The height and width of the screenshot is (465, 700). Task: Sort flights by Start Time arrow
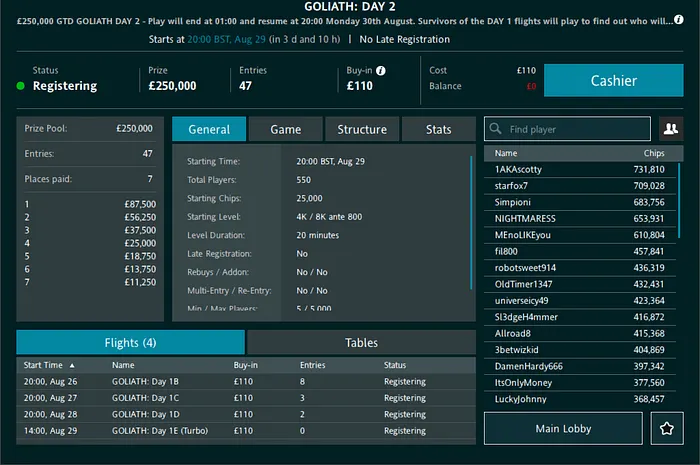point(70,365)
